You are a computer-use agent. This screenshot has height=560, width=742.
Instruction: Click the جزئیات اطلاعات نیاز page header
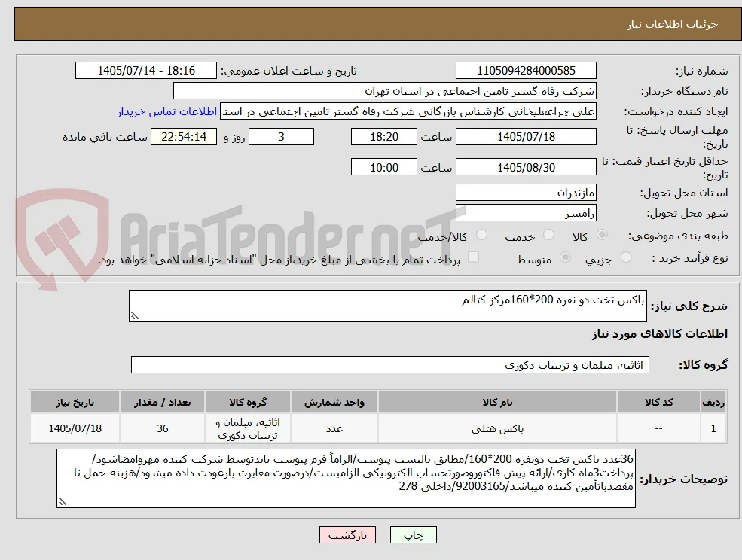click(673, 24)
